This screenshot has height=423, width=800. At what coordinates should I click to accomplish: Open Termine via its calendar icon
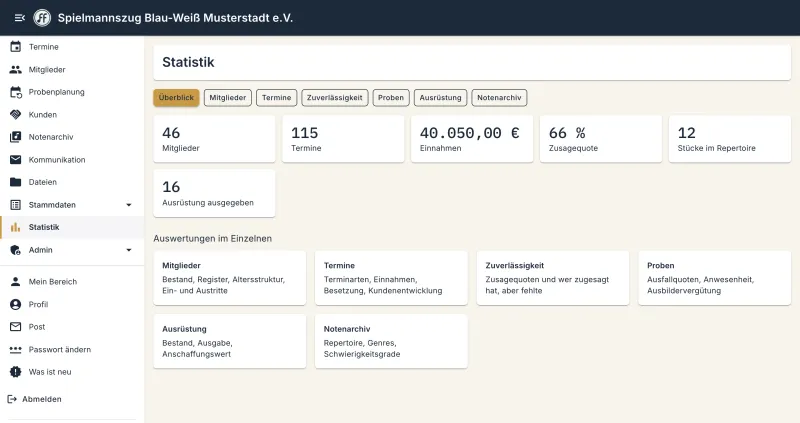tap(16, 47)
